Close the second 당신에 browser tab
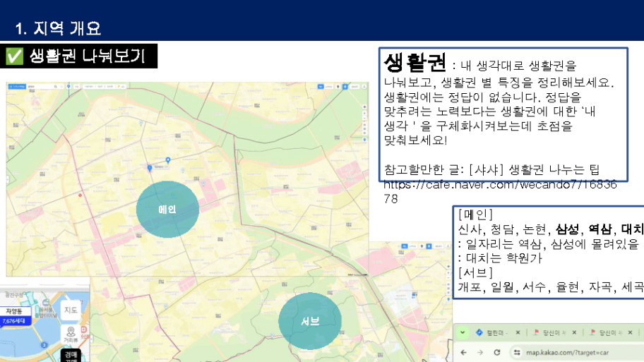 point(630,332)
